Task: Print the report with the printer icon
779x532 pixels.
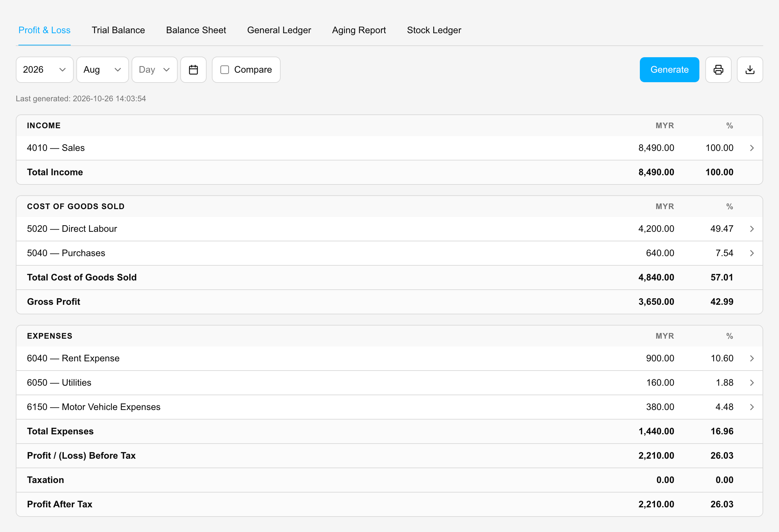Action: click(718, 70)
